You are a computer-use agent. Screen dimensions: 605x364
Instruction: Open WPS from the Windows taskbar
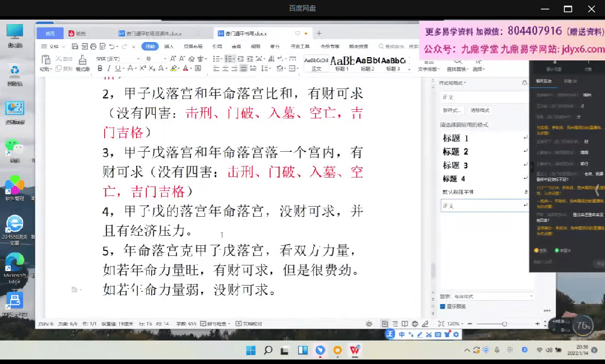(x=355, y=351)
